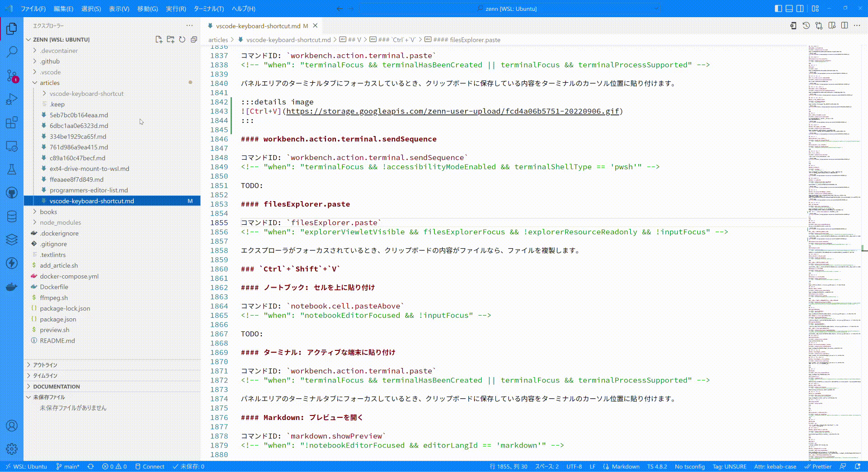Viewport: 868px width, 472px height.
Task: Open editor more actions ellipsis
Action: tap(857, 26)
